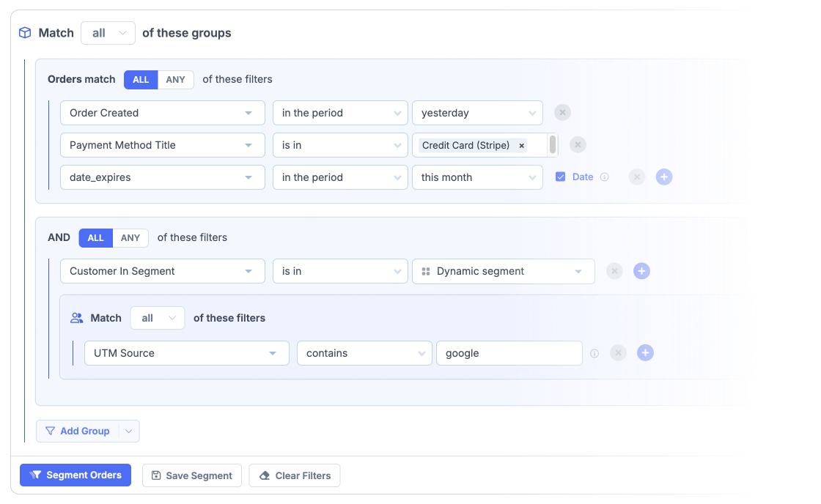
Task: Remove the Credit Card (Stripe) tag
Action: 520,145
